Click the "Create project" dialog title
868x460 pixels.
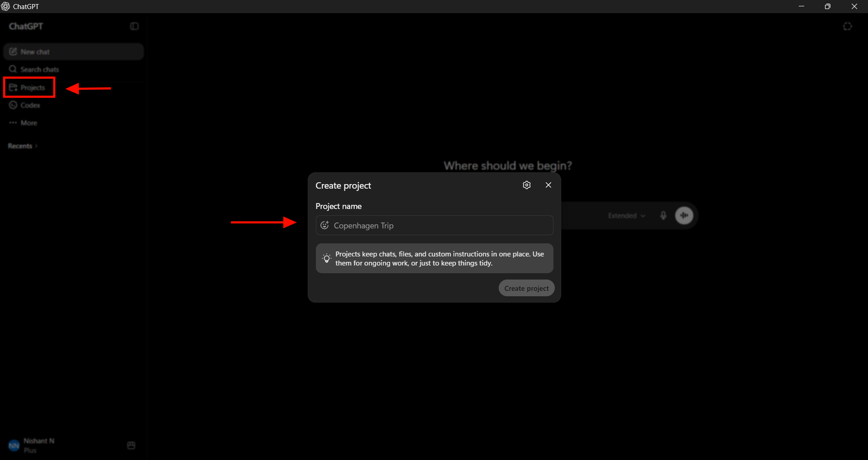pyautogui.click(x=343, y=185)
